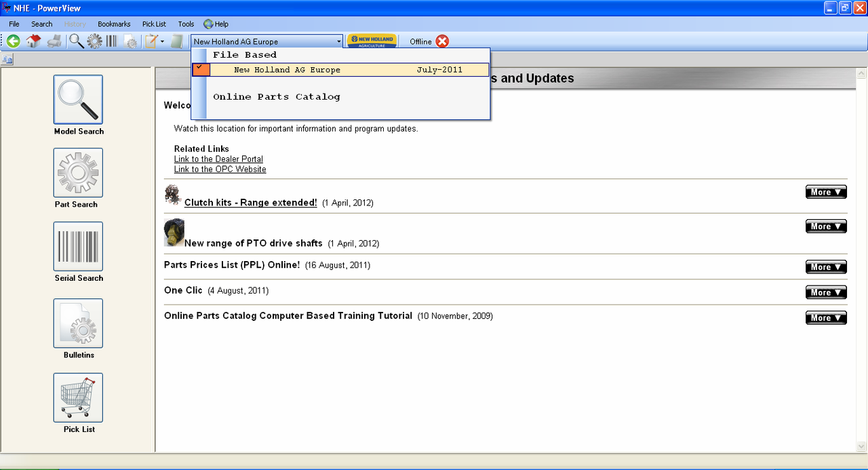Click the Clutch kits thumbnail image
Viewport: 868px width, 470px height.
173,195
